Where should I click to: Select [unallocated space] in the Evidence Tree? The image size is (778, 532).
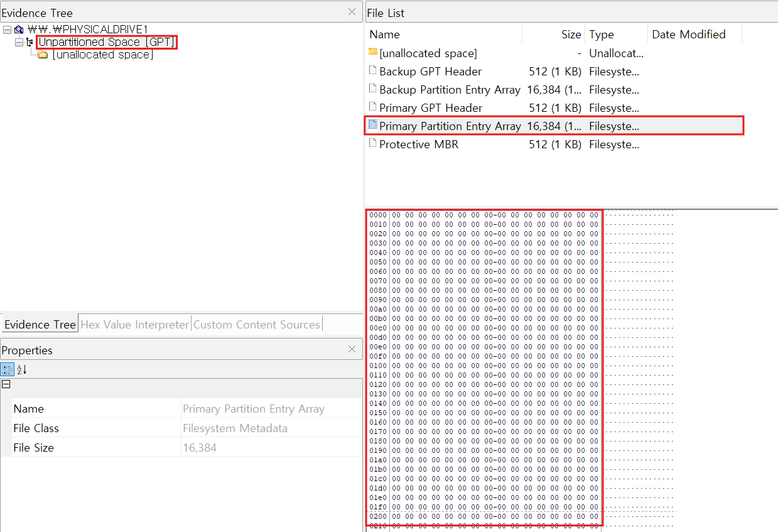click(x=102, y=55)
